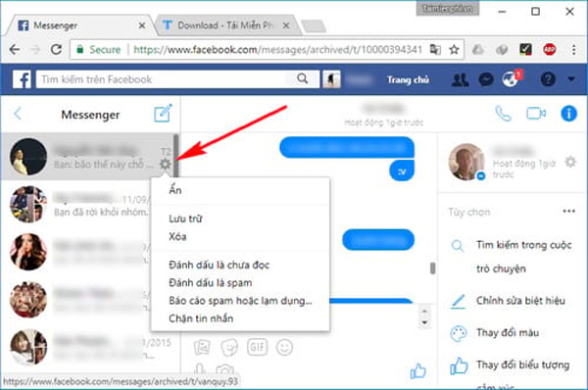Click the conversation list scrollbar
Viewport: 588px width, 390px height.
pyautogui.click(x=175, y=155)
